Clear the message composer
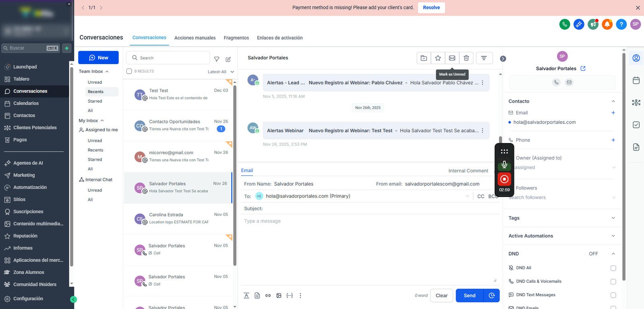Image resolution: width=644 pixels, height=309 pixels. pos(442,295)
